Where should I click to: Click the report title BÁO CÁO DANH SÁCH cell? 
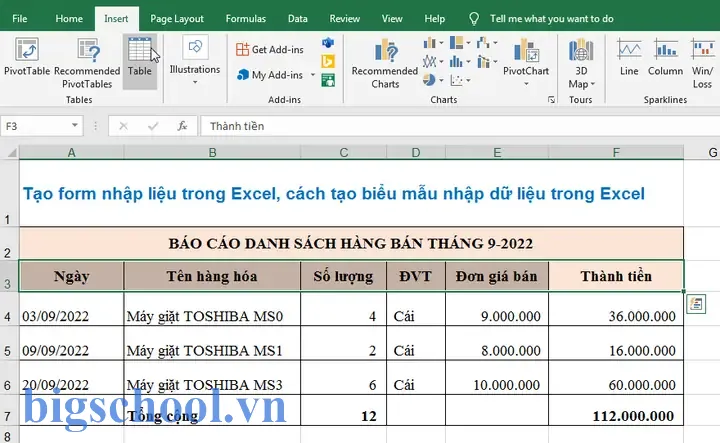pos(351,243)
